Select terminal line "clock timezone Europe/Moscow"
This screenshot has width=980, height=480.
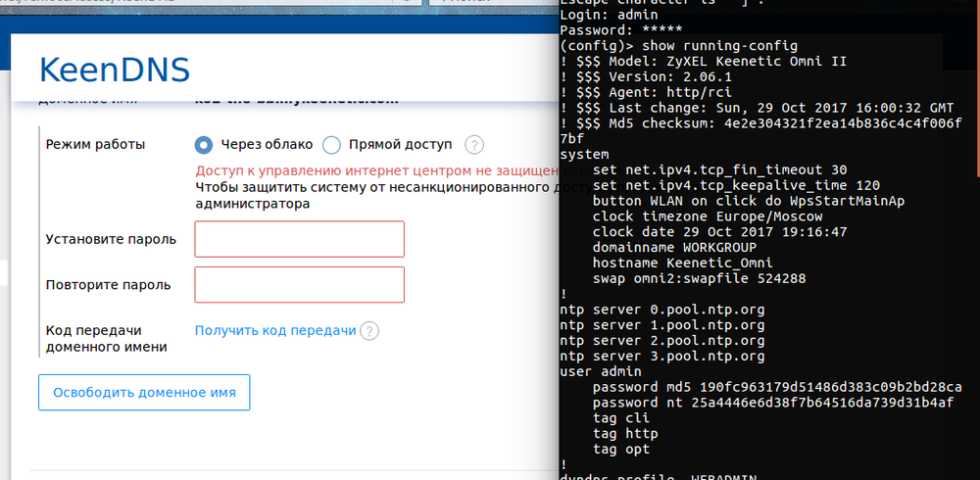pos(708,216)
